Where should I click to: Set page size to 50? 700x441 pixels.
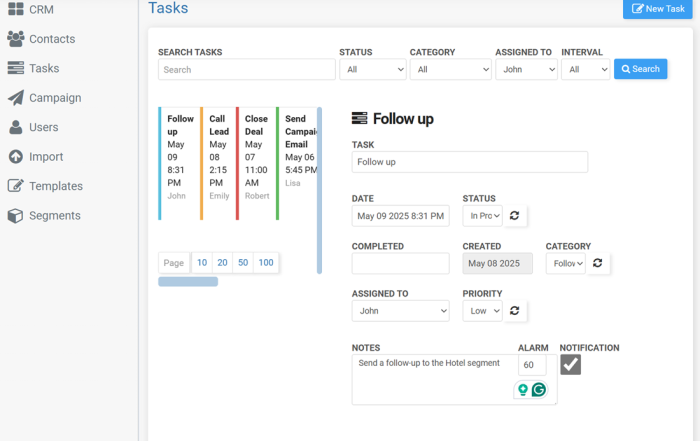click(x=243, y=262)
